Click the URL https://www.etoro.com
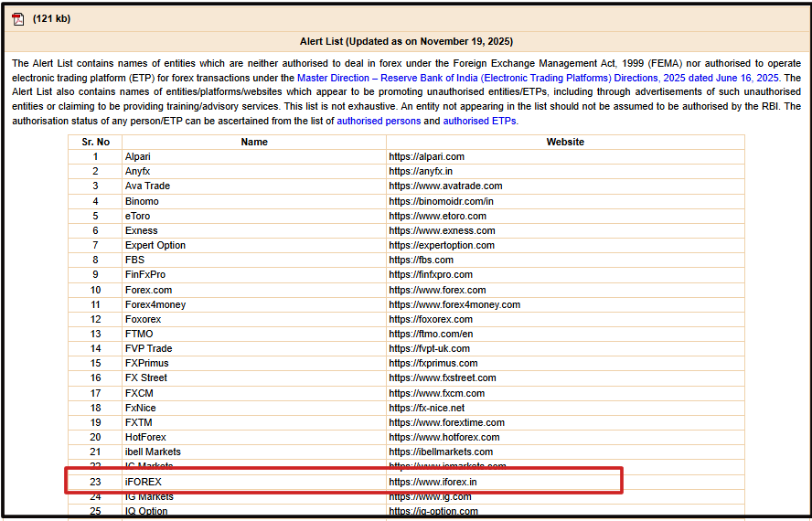Viewport: 812px width, 521px height. pos(438,216)
